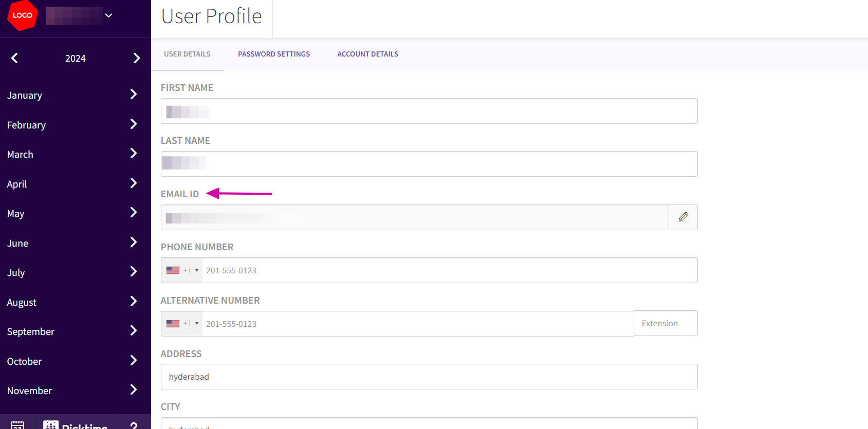Click the Address field containing hyderabad
Screen dimensions: 868x429
point(429,377)
